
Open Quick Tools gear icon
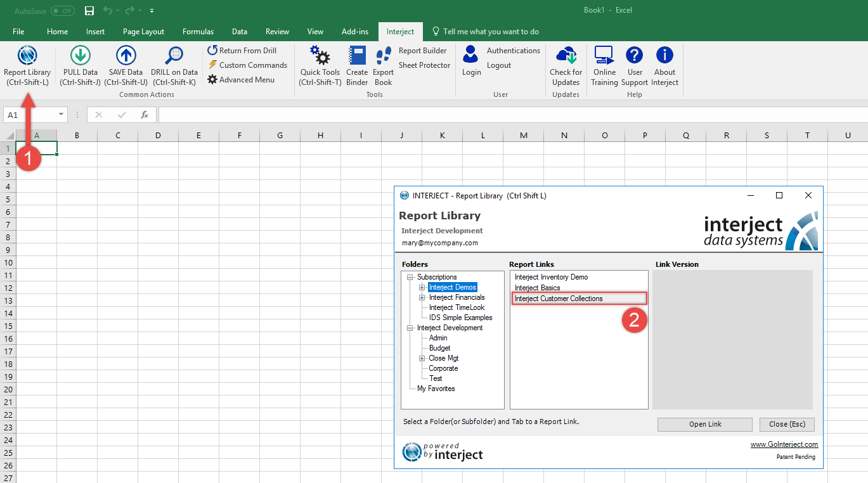(x=320, y=56)
